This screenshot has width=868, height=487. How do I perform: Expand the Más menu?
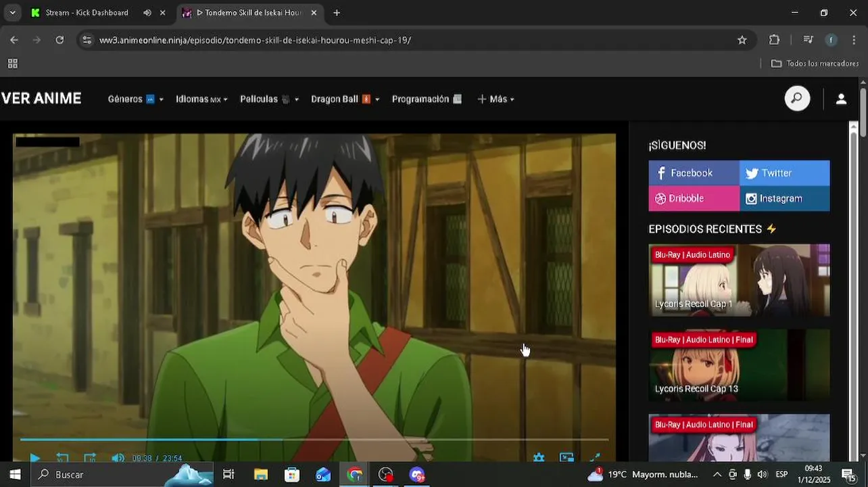pyautogui.click(x=496, y=99)
